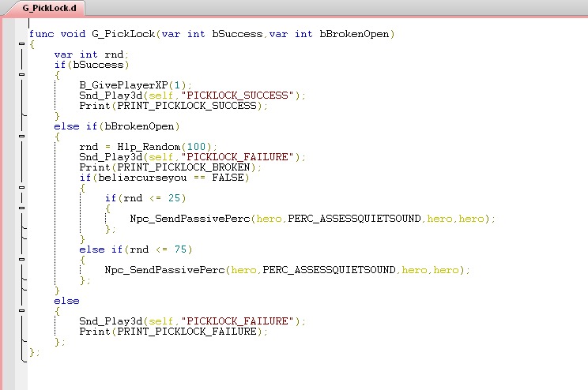Image resolution: width=588 pixels, height=390 pixels.
Task: Click the standalone 'else' keyword line
Action: (66, 301)
